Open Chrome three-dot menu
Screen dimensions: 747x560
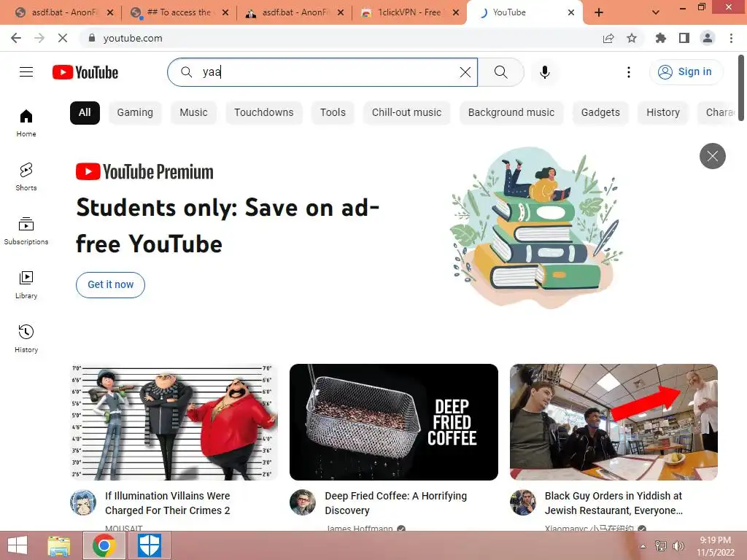coord(731,38)
